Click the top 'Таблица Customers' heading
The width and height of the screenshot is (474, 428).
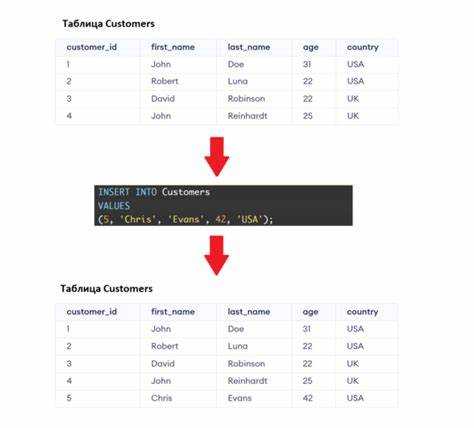109,24
